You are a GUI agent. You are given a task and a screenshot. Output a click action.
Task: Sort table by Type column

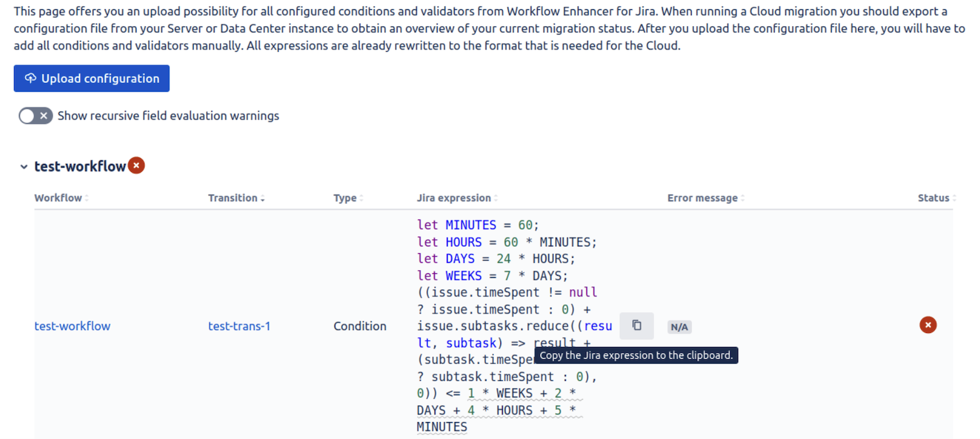click(348, 198)
